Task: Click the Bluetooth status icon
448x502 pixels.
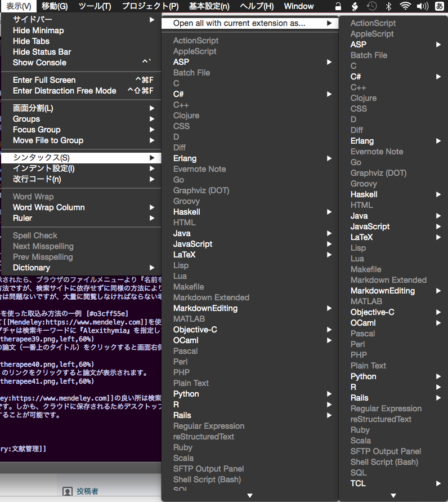Action: [388, 6]
